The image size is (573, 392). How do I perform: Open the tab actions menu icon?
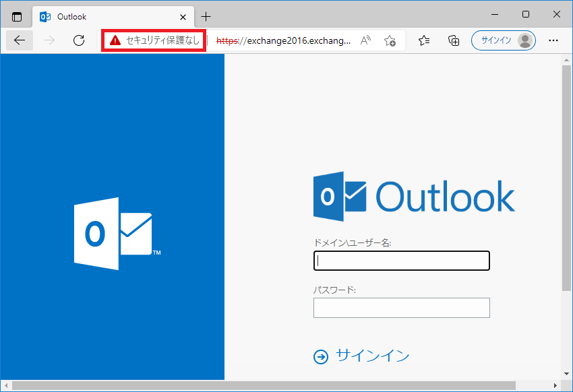pos(17,17)
